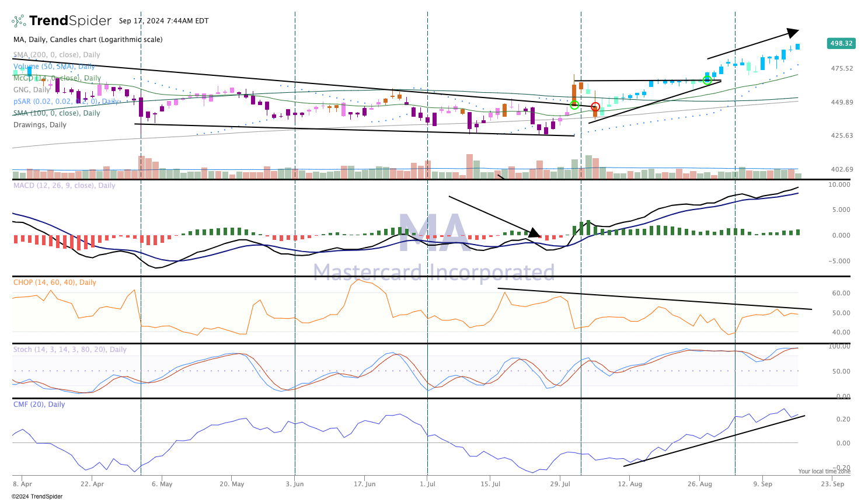Click the SMA (100, 0, close) legend entry
This screenshot has height=502, width=868.
[x=57, y=113]
